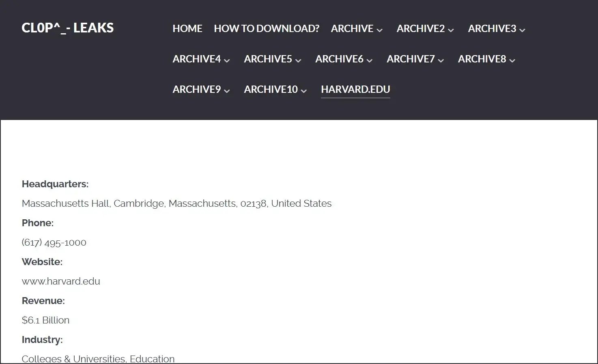Expand the ARCHIVE2 dropdown arrow

click(451, 30)
